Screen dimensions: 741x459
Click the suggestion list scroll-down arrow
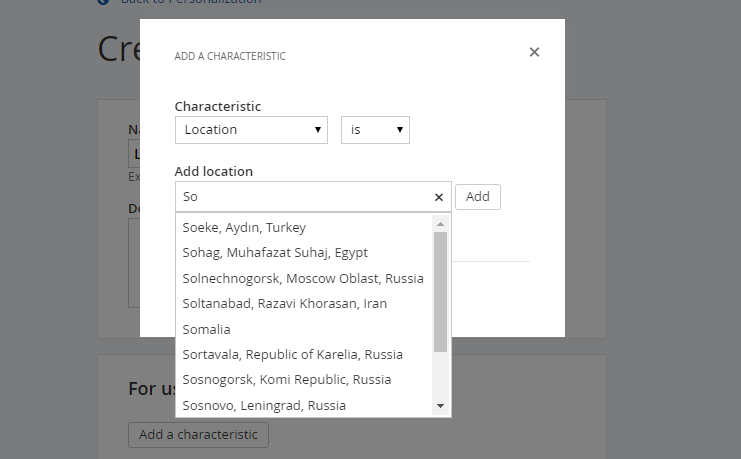coord(440,406)
